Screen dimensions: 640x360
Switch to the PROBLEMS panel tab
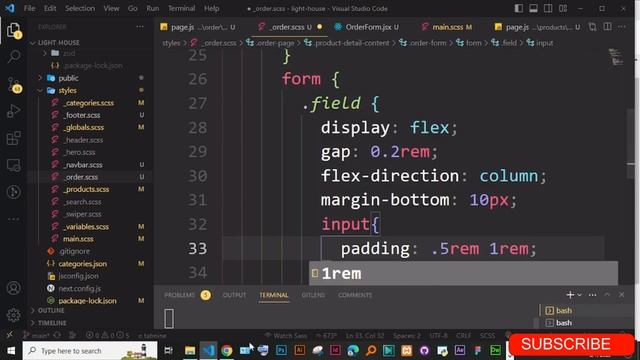tap(180, 295)
